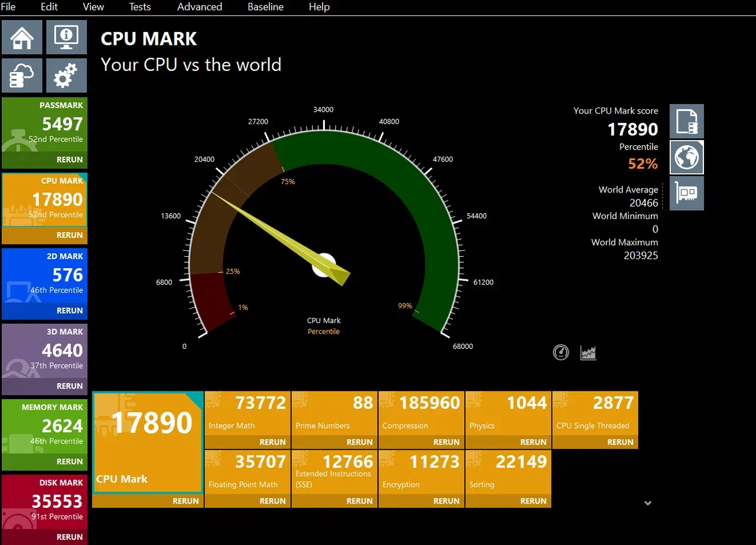Click the globe world comparison icon
The image size is (756, 545).
pyautogui.click(x=687, y=157)
